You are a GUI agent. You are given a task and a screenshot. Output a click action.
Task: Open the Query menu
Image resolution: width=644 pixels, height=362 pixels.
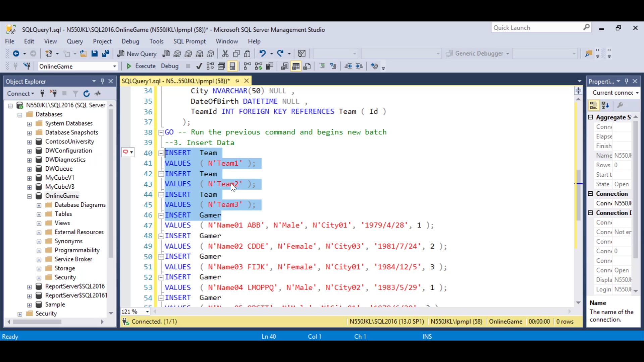[x=75, y=41]
